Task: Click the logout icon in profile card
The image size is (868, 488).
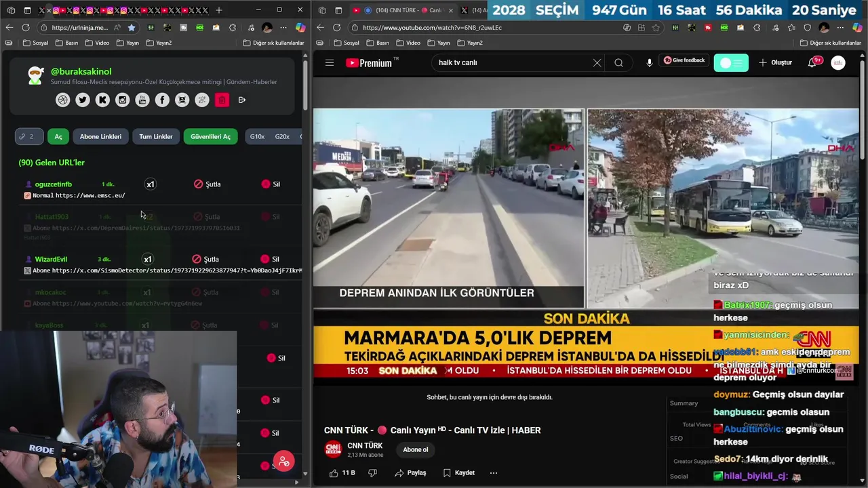Action: (242, 100)
